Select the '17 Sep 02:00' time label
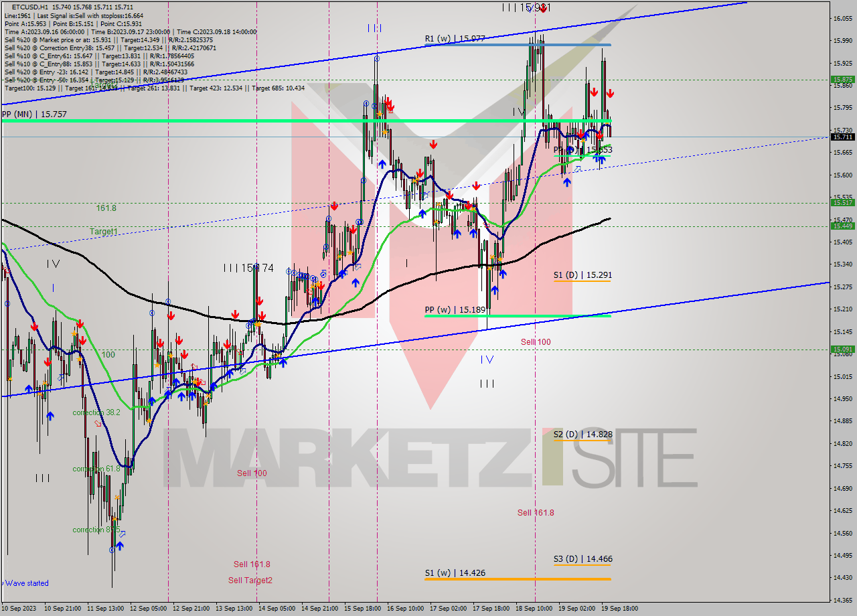 (x=447, y=609)
